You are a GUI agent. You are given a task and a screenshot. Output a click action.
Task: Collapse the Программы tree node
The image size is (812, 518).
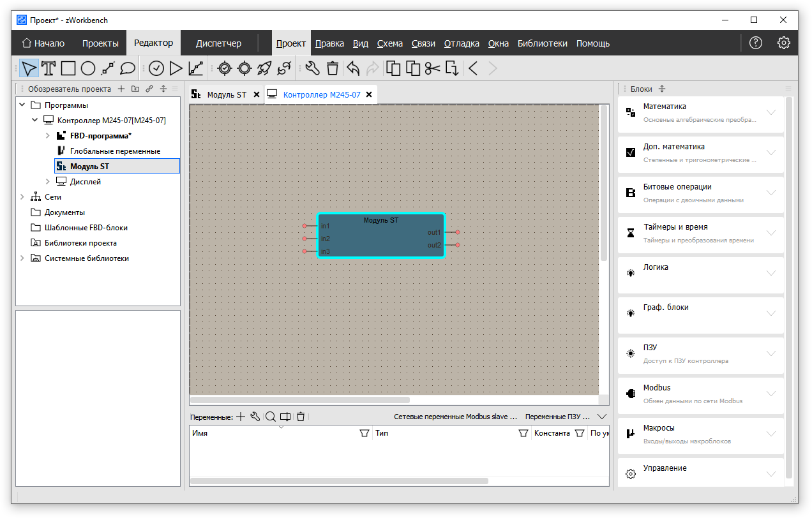(x=22, y=105)
